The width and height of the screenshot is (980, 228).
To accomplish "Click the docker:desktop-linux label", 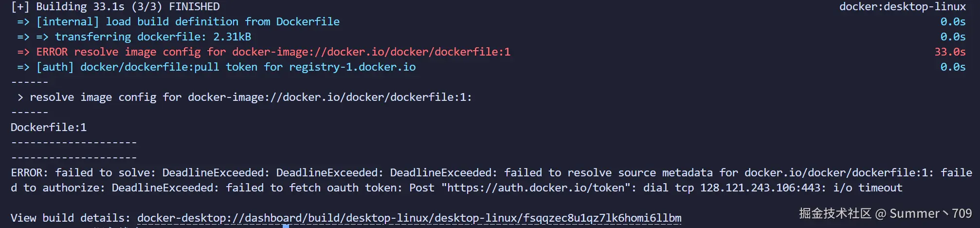I will (x=902, y=6).
